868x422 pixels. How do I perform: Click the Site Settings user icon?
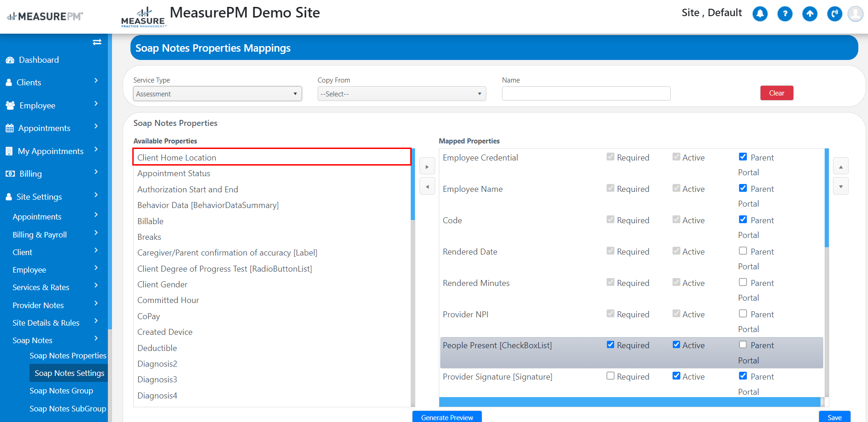click(9, 197)
